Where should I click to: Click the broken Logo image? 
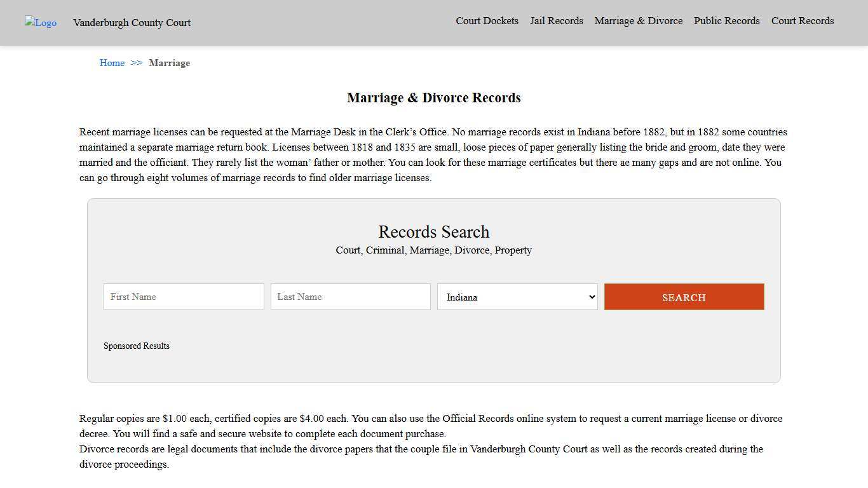tap(40, 23)
